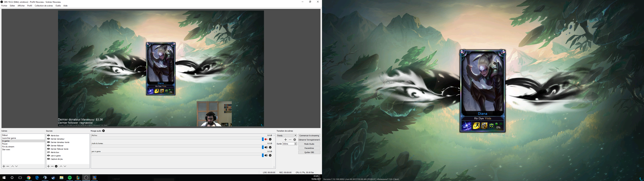644x181 pixels.
Task: Add a new source with plus icon
Action: [48, 166]
